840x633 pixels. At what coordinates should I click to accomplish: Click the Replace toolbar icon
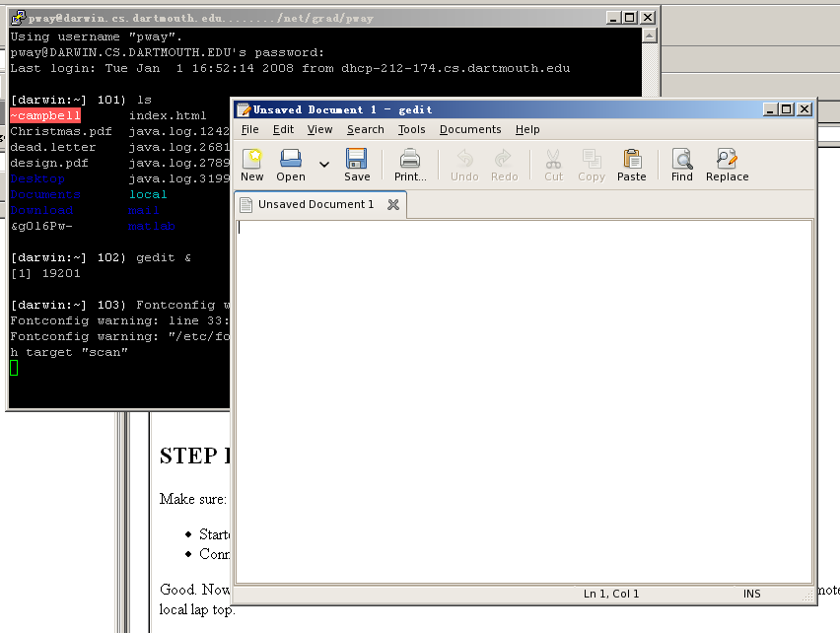pyautogui.click(x=728, y=164)
